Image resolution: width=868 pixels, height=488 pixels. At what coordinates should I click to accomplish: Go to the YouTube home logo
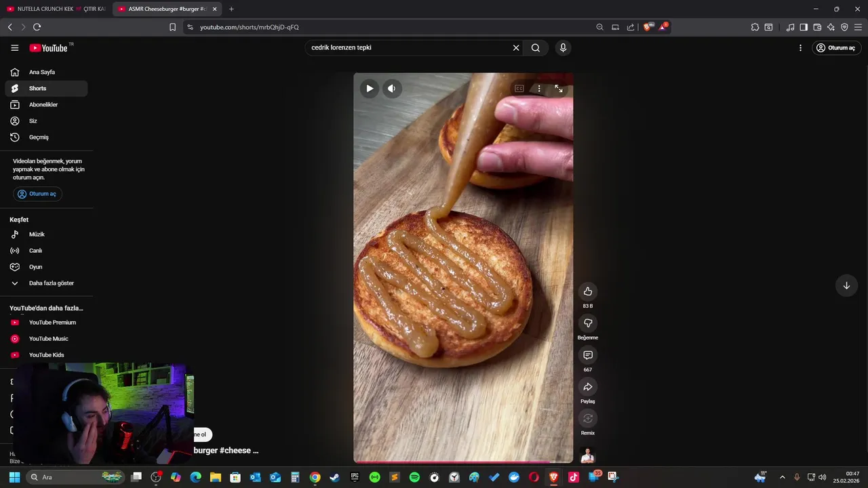(x=48, y=48)
